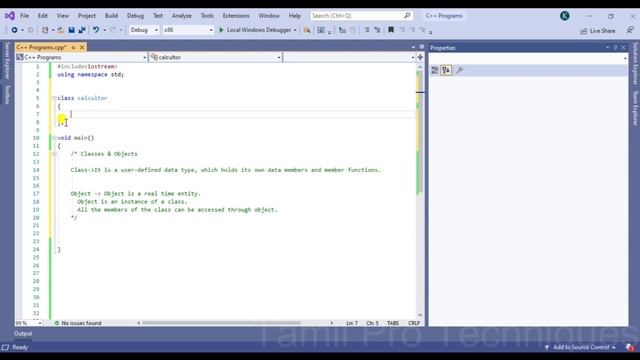
Task: Click the Live Share button
Action: point(598,31)
